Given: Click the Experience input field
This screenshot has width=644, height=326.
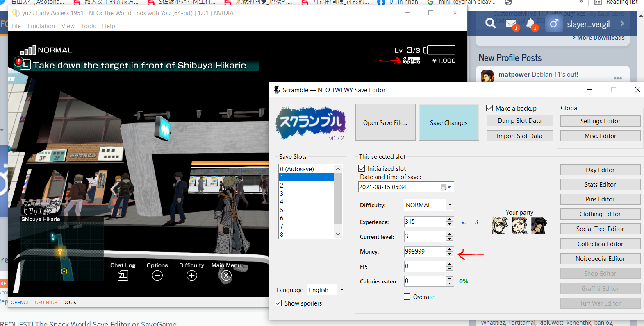Looking at the screenshot, I should point(425,222).
